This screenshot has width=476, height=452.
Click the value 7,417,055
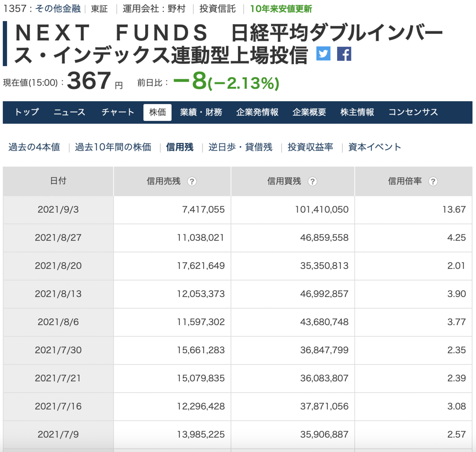(x=203, y=210)
